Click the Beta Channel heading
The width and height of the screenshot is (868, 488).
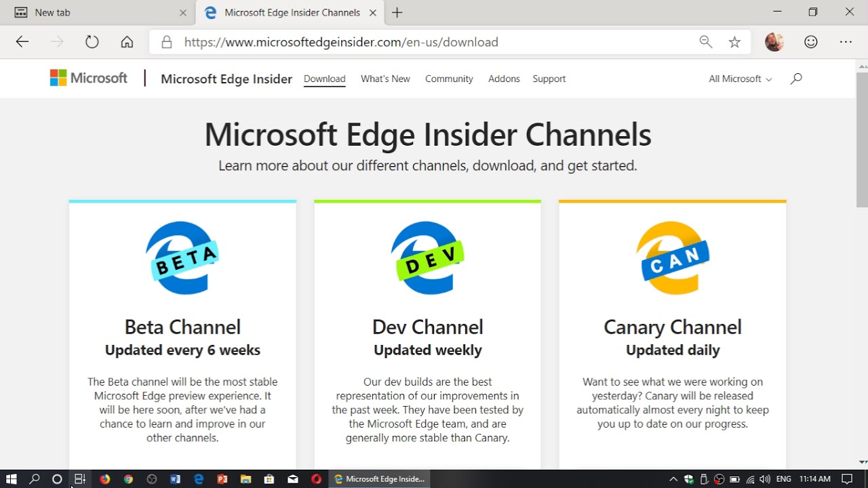(182, 327)
